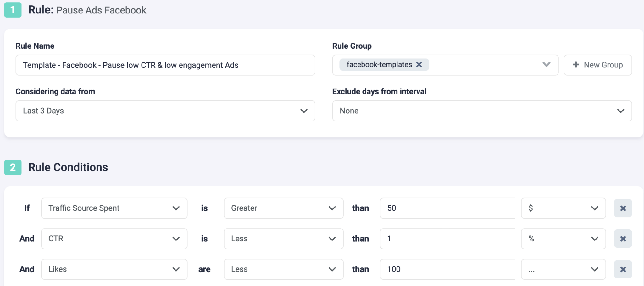
Task: Click the Rule Conditions heading text
Action: tap(68, 167)
